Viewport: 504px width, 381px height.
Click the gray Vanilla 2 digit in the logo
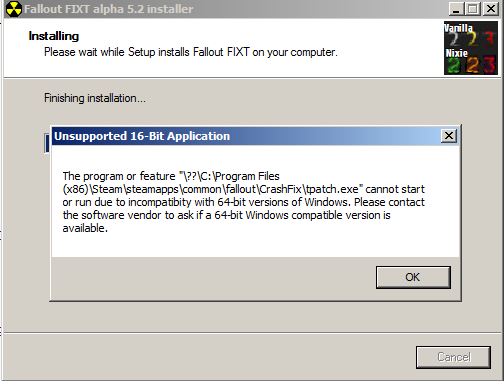coord(454,39)
